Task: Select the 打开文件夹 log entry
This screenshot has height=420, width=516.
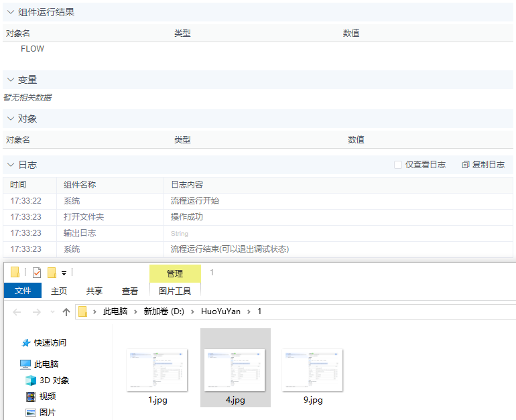Action: (258, 217)
